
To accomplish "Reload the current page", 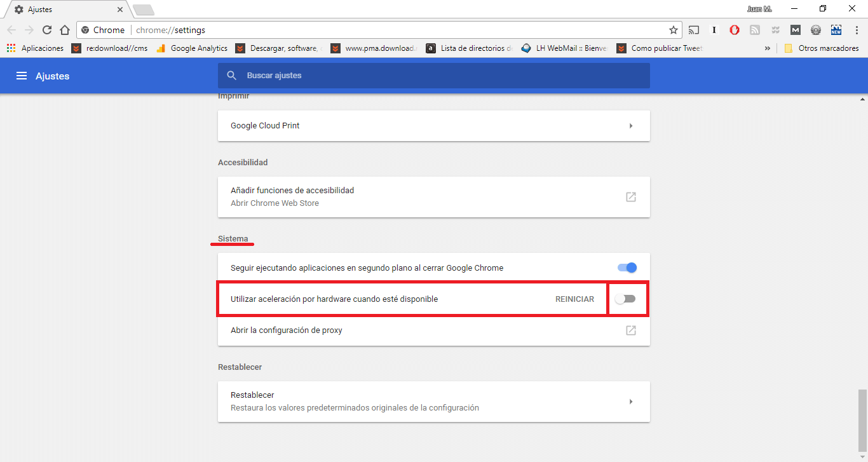I will click(47, 30).
